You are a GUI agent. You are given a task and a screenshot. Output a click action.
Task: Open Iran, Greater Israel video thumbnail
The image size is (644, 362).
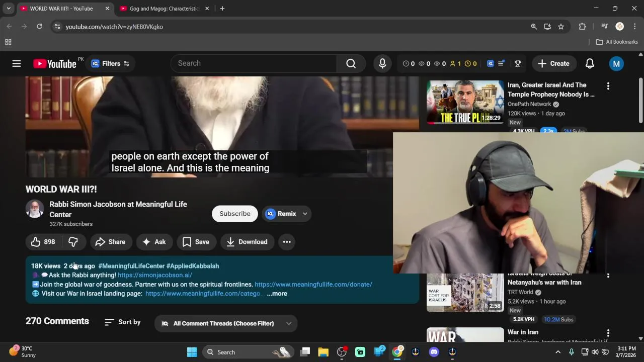point(465,102)
